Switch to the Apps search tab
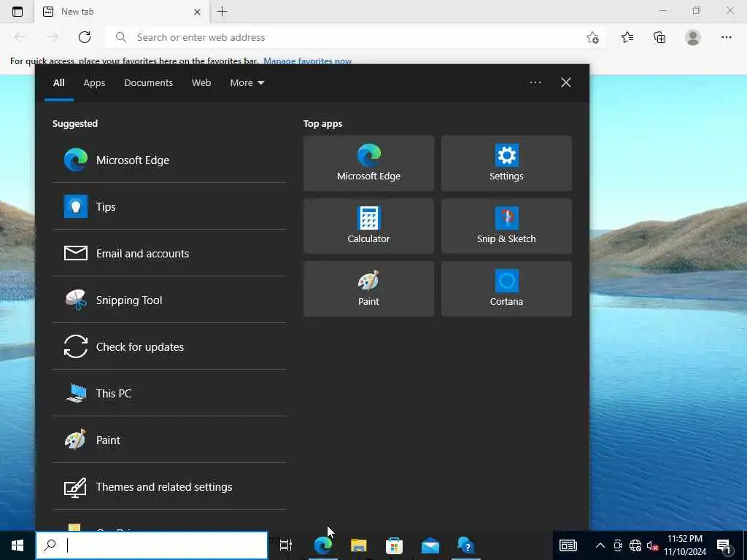The image size is (747, 560). (94, 83)
